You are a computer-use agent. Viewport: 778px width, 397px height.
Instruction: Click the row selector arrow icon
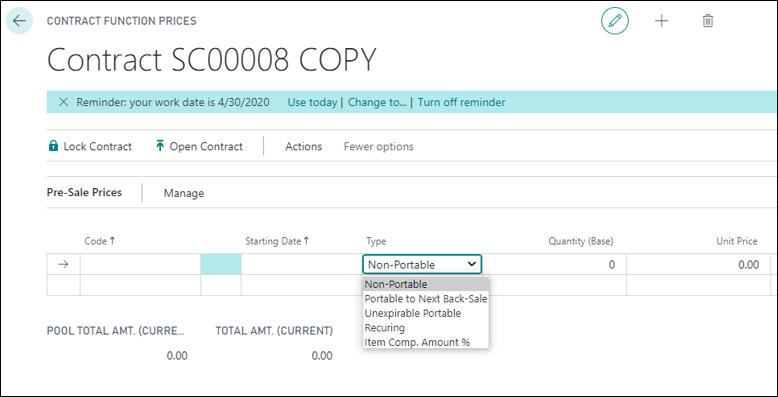point(63,265)
